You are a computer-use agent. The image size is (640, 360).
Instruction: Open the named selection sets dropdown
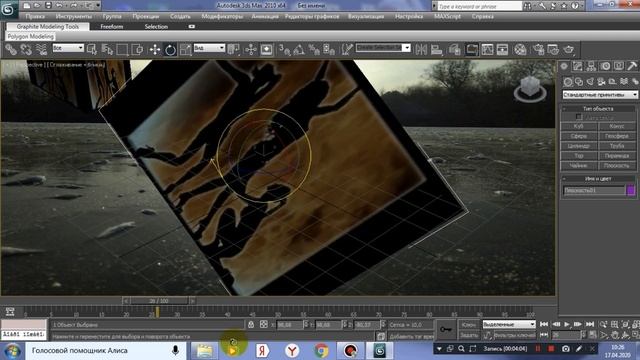tap(383, 48)
